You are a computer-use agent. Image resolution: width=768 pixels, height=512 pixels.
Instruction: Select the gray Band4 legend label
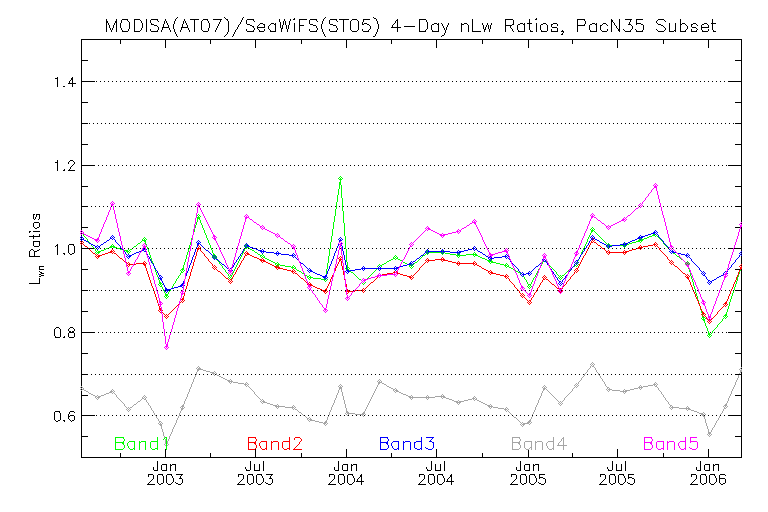click(x=539, y=444)
